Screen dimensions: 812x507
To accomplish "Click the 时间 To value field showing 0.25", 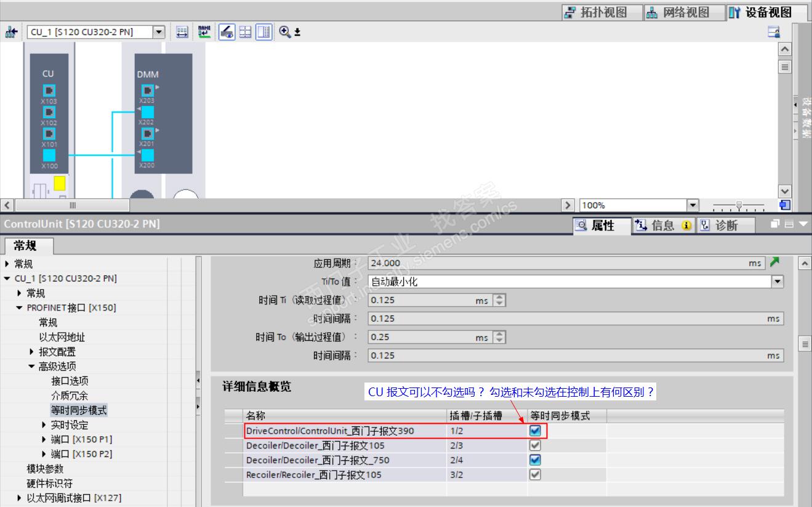I will [x=430, y=337].
